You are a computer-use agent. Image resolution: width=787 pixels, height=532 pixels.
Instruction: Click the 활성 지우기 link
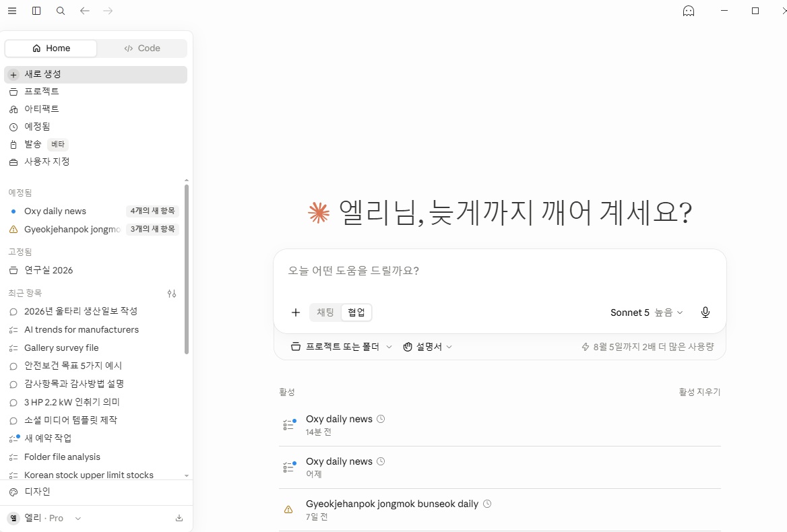pos(699,392)
